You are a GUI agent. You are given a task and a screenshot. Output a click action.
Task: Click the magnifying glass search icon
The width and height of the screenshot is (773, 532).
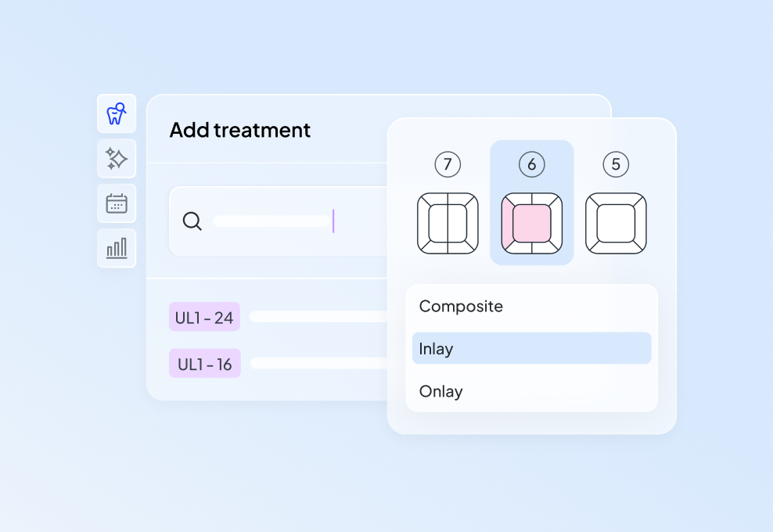pos(192,221)
